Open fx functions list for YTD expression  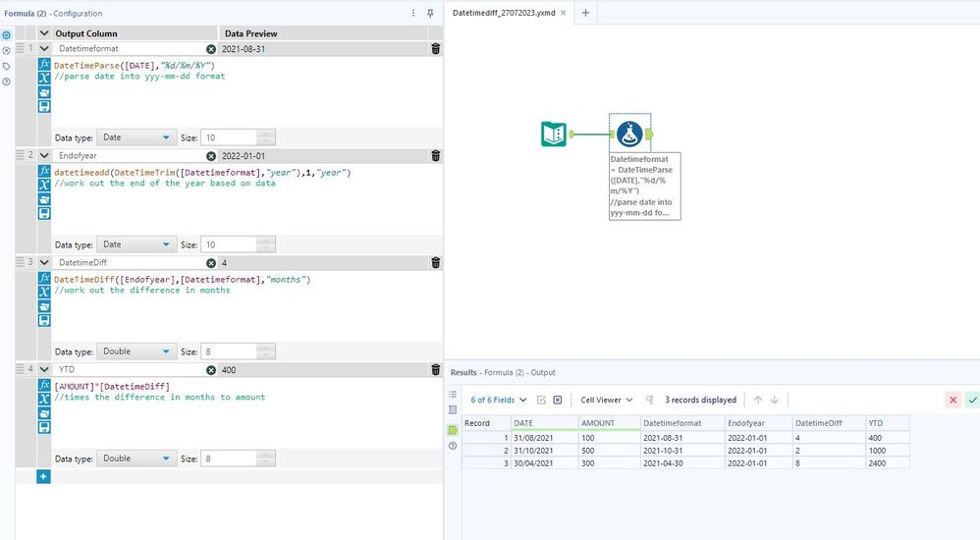(44, 385)
